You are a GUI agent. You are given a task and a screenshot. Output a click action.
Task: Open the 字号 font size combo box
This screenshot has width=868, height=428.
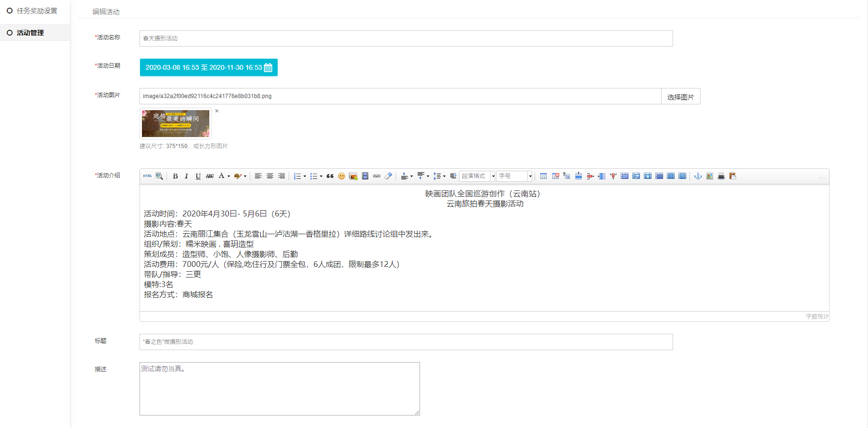(x=515, y=176)
